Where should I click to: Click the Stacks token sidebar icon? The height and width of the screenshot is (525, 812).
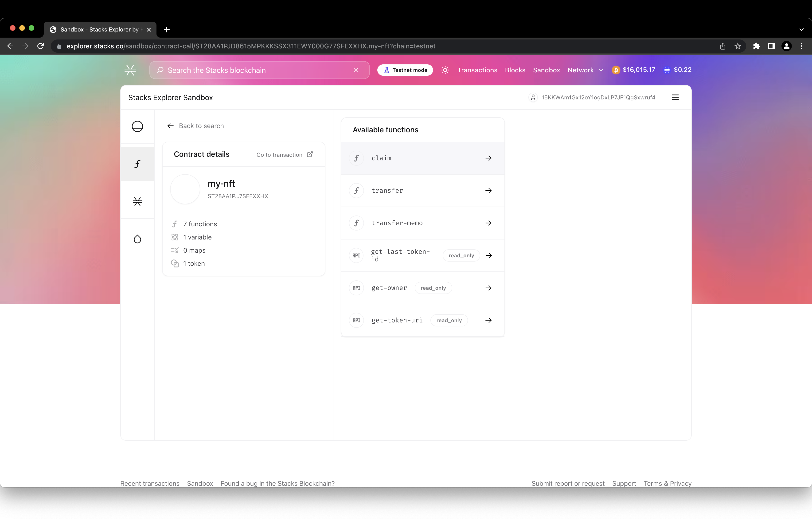pyautogui.click(x=137, y=201)
